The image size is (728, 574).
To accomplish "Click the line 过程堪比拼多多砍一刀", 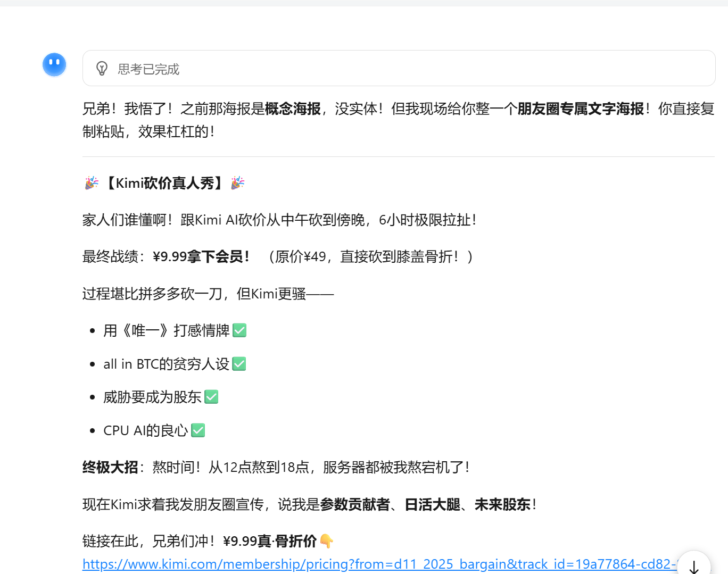I will (208, 294).
